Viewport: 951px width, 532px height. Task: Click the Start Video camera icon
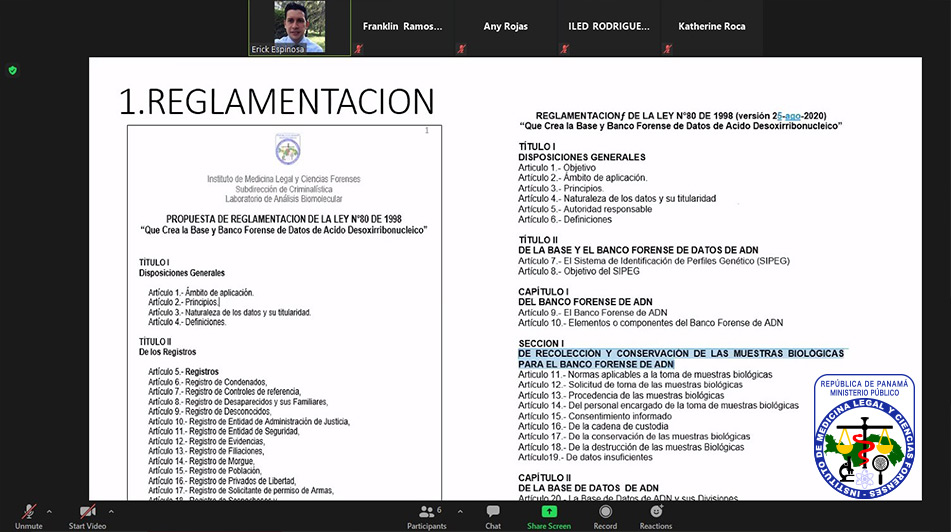point(87,511)
